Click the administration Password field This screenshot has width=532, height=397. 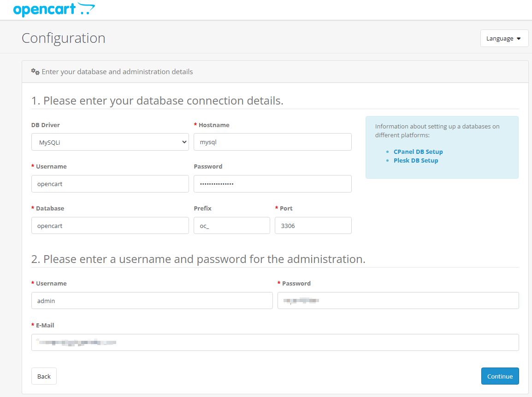coord(398,300)
